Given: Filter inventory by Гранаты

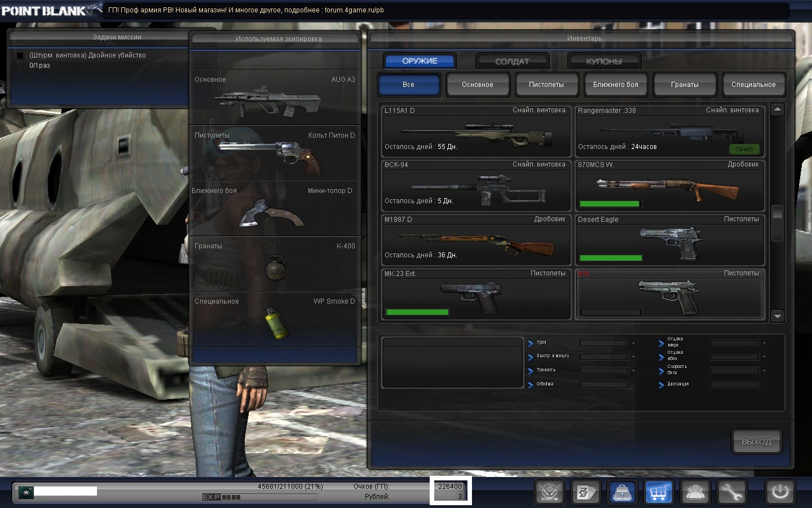Looking at the screenshot, I should tap(685, 85).
